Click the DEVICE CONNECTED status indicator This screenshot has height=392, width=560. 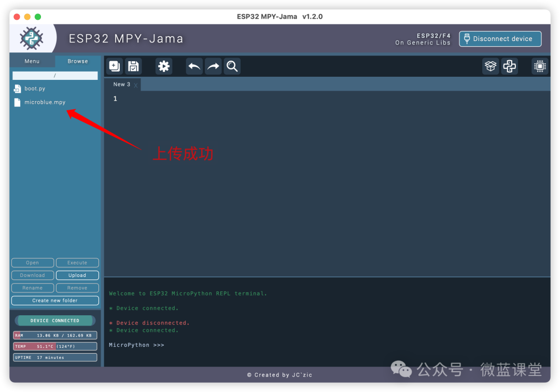pyautogui.click(x=55, y=320)
